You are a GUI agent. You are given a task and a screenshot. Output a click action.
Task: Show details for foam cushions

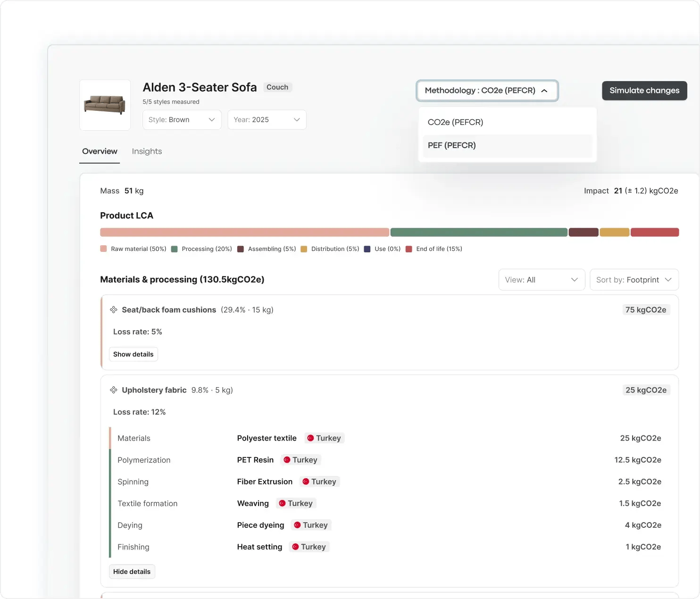pos(133,354)
